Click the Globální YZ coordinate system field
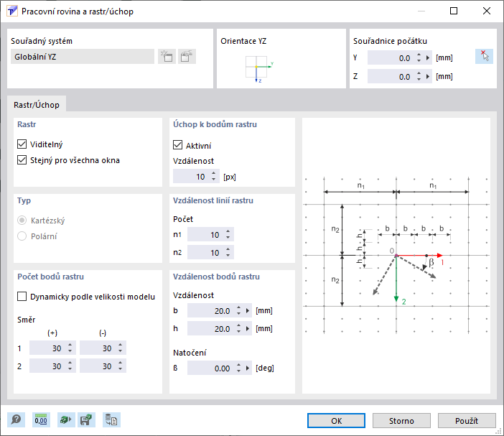This screenshot has height=436, width=504. pos(83,57)
